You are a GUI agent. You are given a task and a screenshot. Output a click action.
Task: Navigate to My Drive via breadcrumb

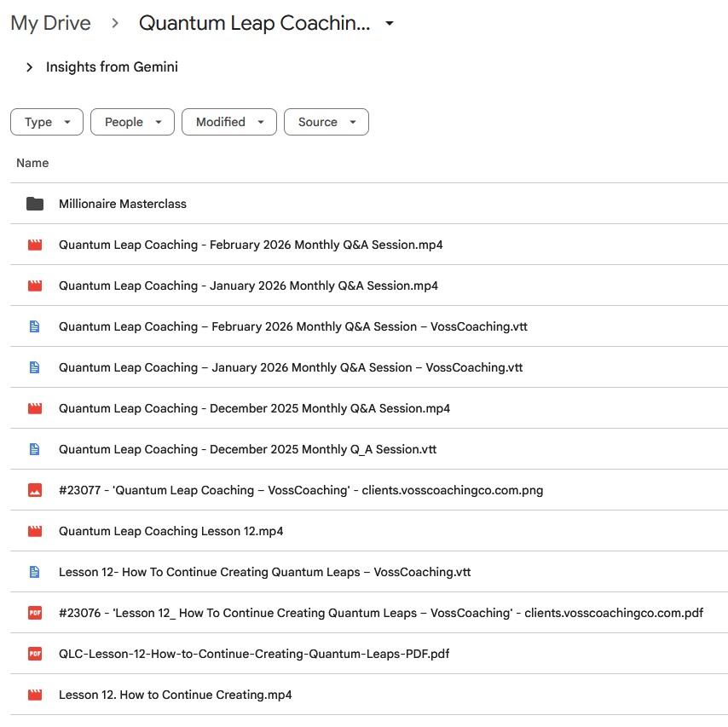pos(49,23)
